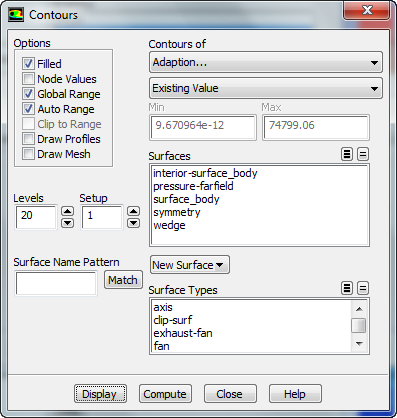397x418 pixels.
Task: Enable Node Values option
Action: 28,79
